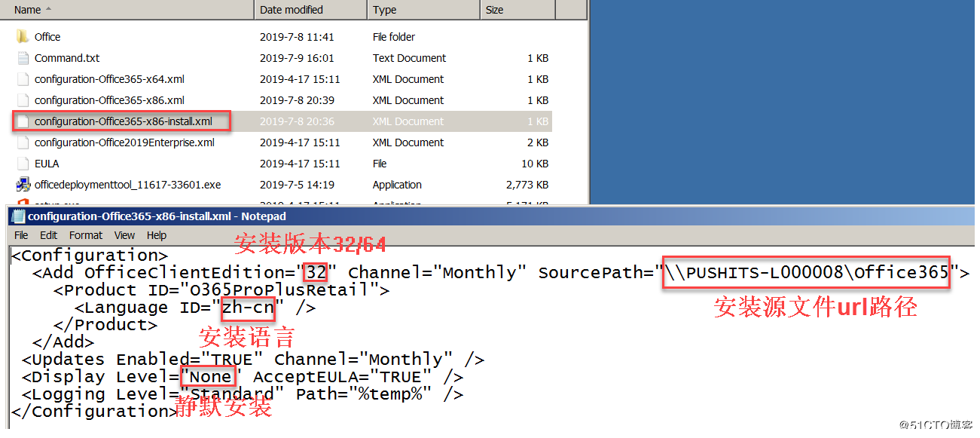This screenshot has height=438, width=980.
Task: Click first Channel="Monthly" in Add line
Action: 438,273
